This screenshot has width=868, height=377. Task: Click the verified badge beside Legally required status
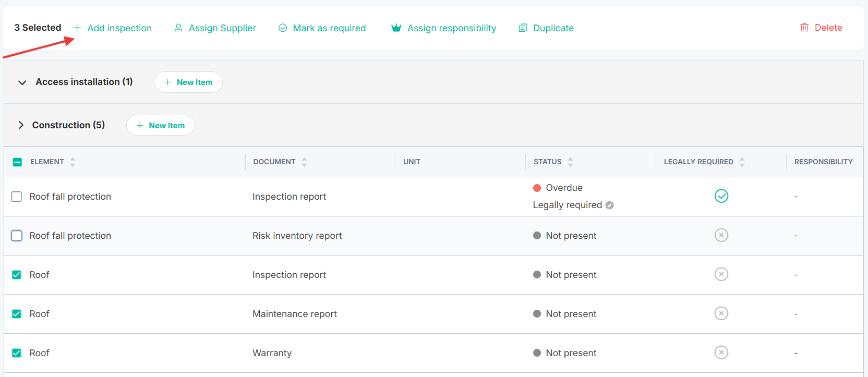tap(609, 205)
